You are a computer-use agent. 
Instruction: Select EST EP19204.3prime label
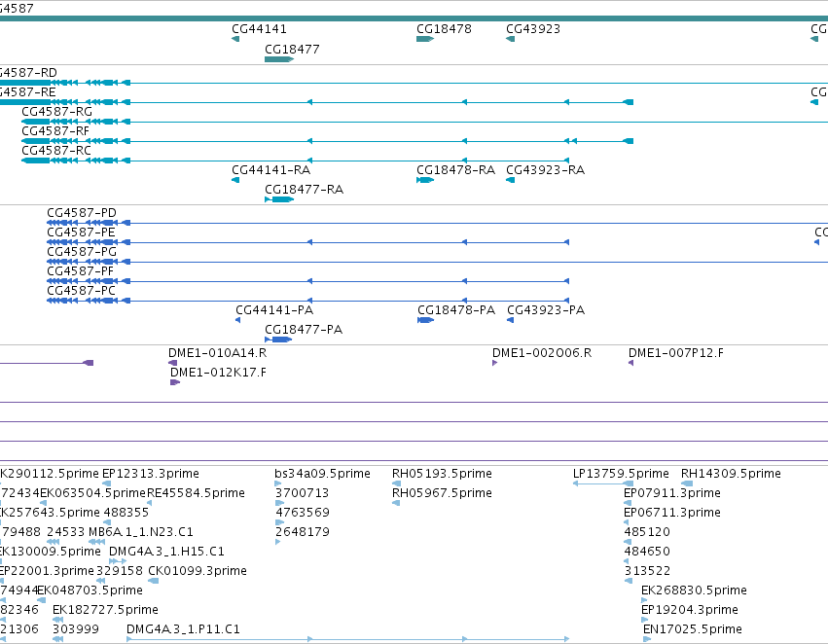pos(690,610)
